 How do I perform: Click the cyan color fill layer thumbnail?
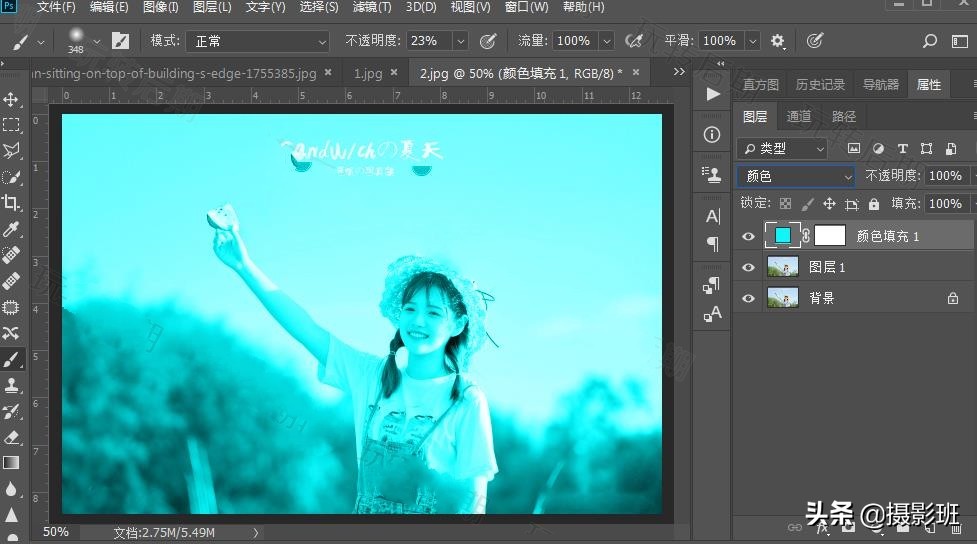click(x=783, y=236)
